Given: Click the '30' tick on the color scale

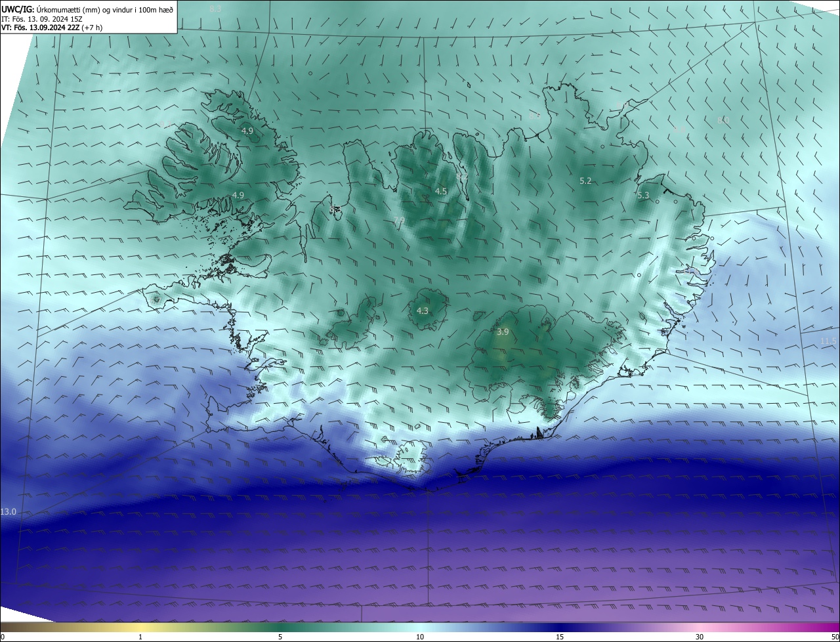Looking at the screenshot, I should coord(700,637).
